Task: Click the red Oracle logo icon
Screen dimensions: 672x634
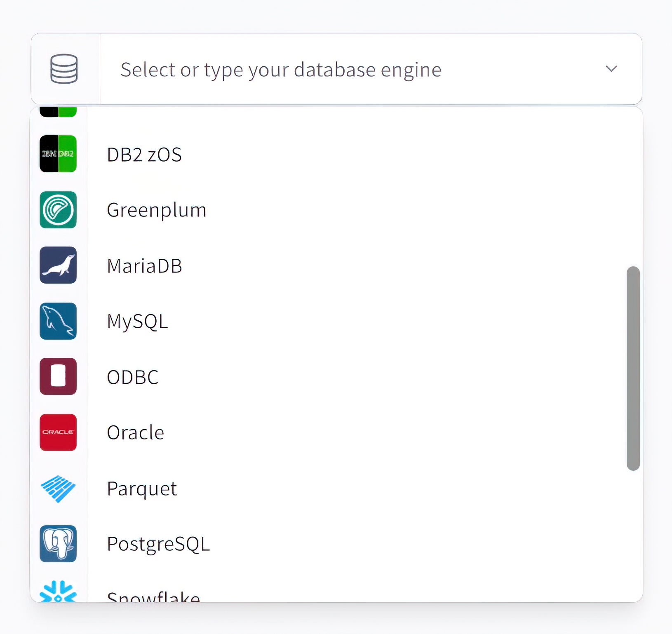Action: (58, 432)
